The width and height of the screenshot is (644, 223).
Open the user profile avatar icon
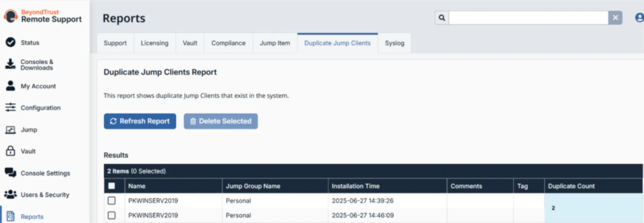click(x=639, y=18)
